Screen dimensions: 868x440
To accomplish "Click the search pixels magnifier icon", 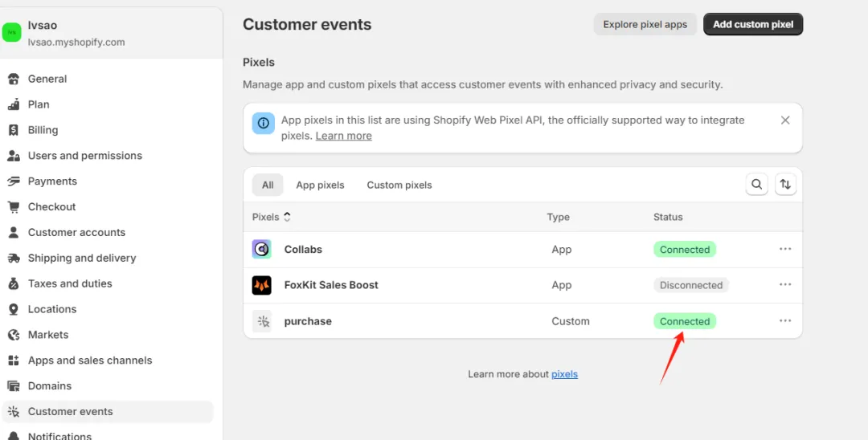I will 757,184.
